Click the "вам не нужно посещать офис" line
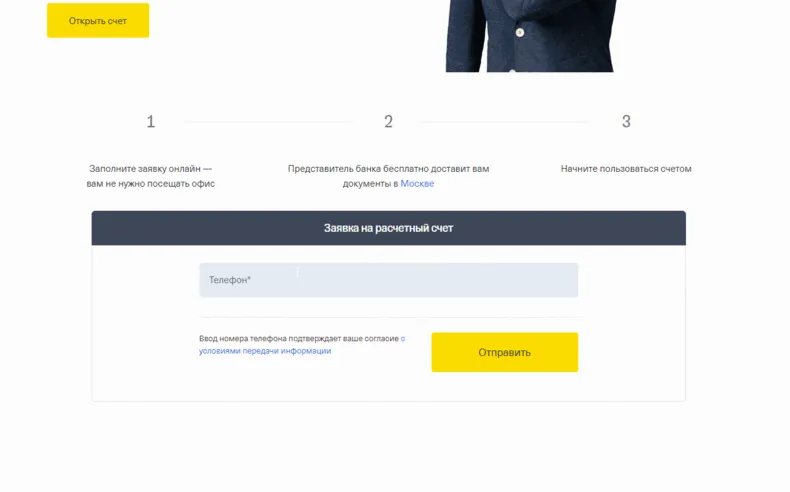 tap(151, 184)
